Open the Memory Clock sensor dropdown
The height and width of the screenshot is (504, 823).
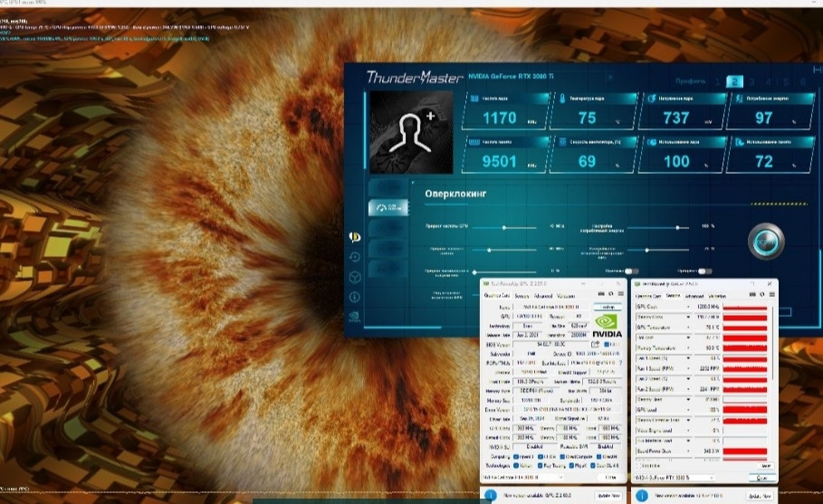[x=688, y=317]
